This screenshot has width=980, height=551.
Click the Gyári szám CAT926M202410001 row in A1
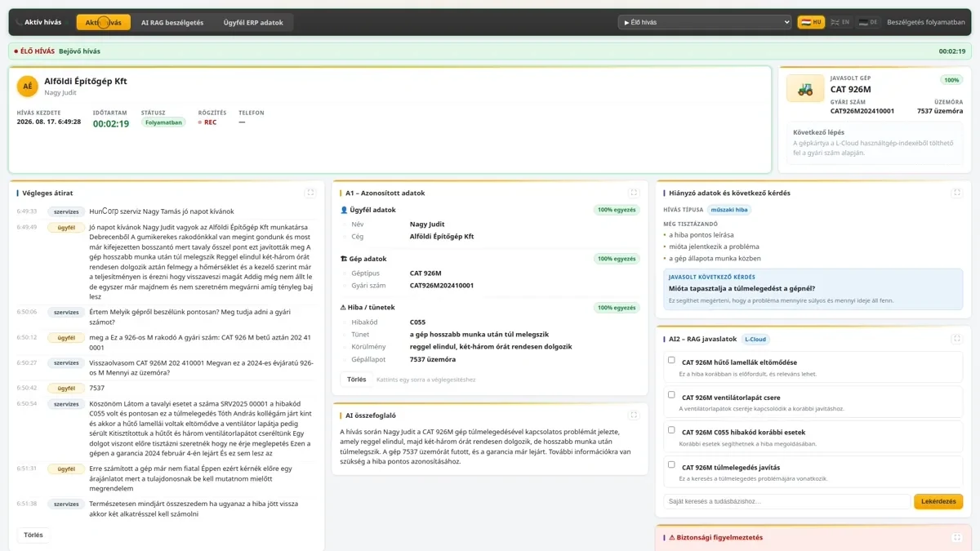[490, 286]
